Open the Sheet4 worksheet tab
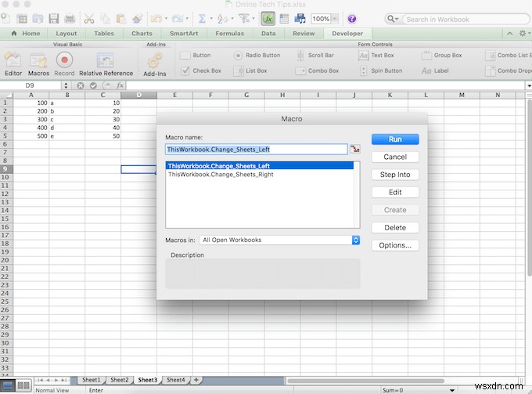Viewport: 532px width, 394px height. (176, 380)
